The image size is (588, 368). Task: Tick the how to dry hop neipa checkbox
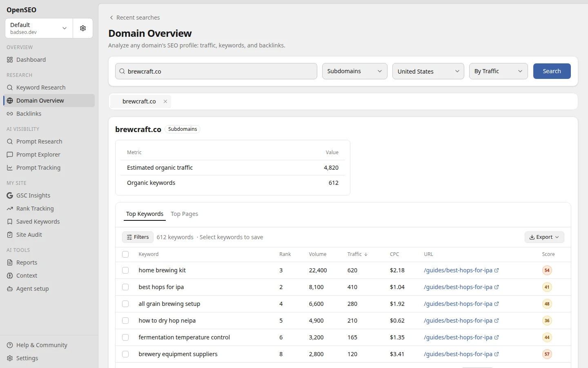click(125, 321)
